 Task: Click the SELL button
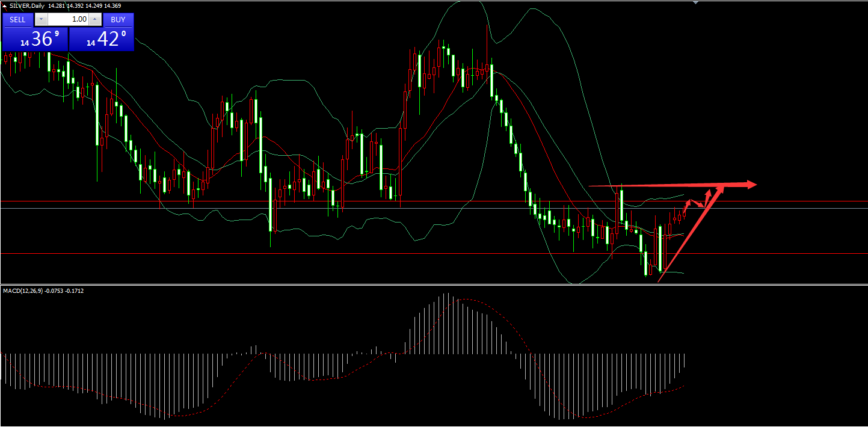pyautogui.click(x=17, y=20)
